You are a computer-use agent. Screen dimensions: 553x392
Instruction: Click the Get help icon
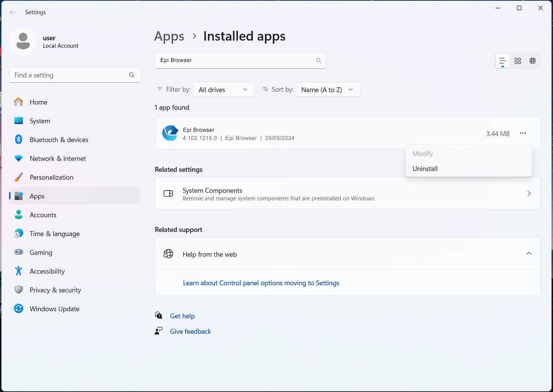(159, 315)
